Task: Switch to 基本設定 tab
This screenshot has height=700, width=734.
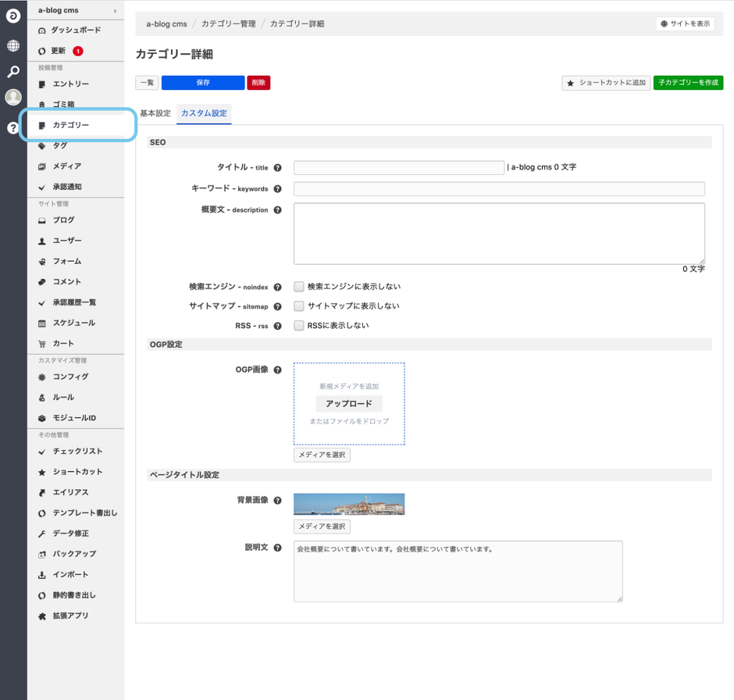Action: tap(155, 114)
